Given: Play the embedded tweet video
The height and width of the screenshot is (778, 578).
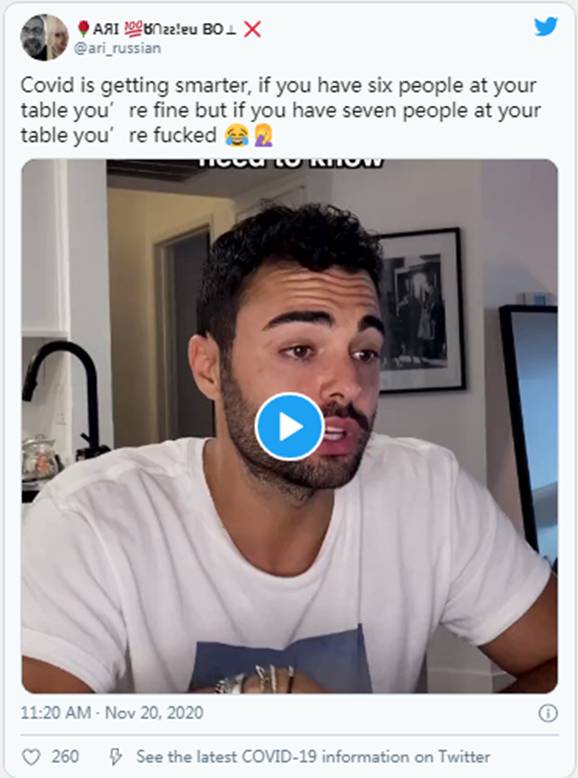Looking at the screenshot, I should click(290, 426).
